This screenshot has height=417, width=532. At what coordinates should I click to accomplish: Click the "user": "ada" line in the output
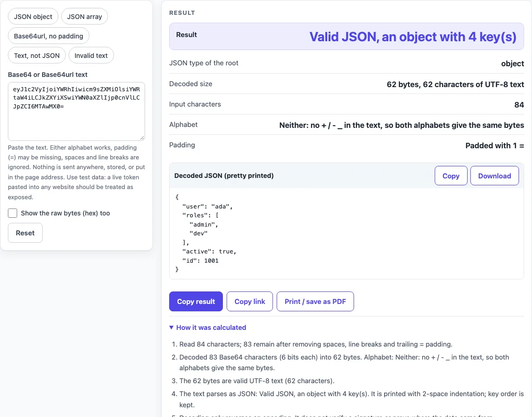point(207,206)
